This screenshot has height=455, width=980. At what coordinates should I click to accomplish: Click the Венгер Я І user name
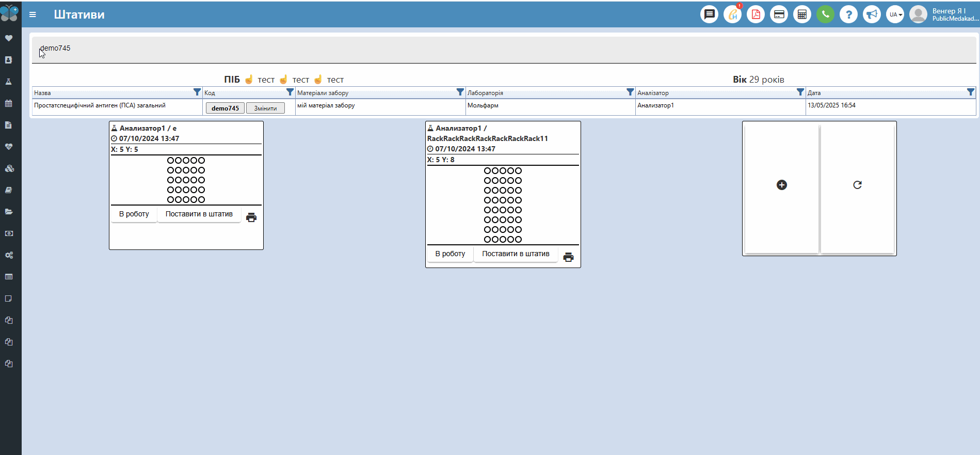(x=949, y=11)
